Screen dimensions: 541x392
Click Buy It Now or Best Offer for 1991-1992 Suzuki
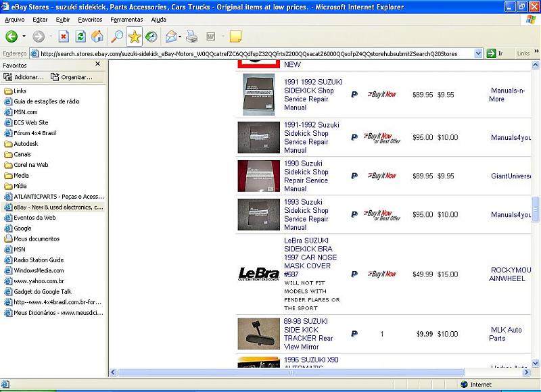pos(382,138)
